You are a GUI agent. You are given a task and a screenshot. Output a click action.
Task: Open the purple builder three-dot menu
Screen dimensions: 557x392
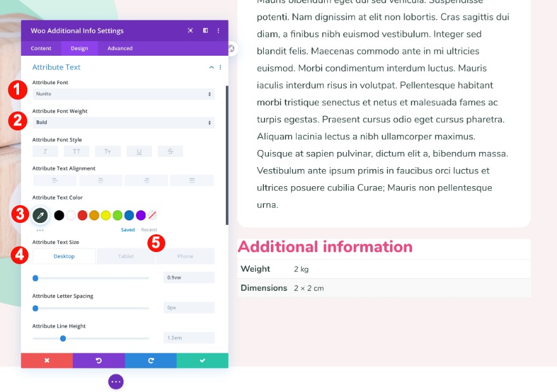pos(116,382)
